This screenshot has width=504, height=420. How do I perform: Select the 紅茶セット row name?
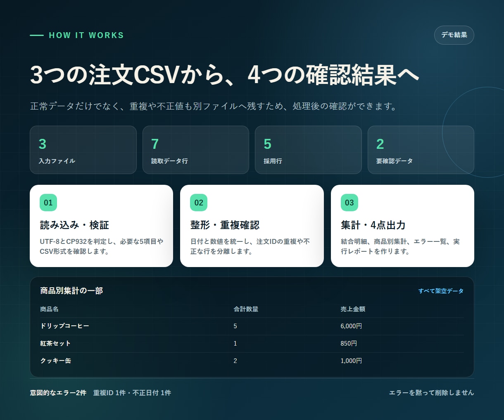(x=55, y=344)
